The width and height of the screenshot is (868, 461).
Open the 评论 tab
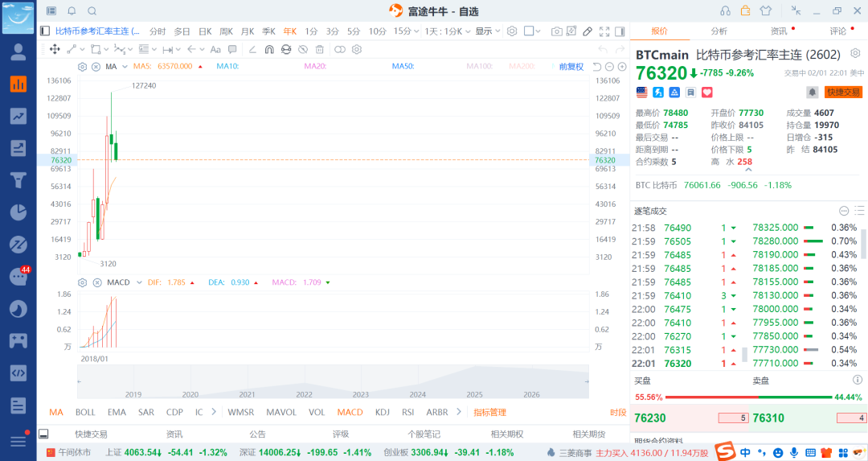pos(837,31)
